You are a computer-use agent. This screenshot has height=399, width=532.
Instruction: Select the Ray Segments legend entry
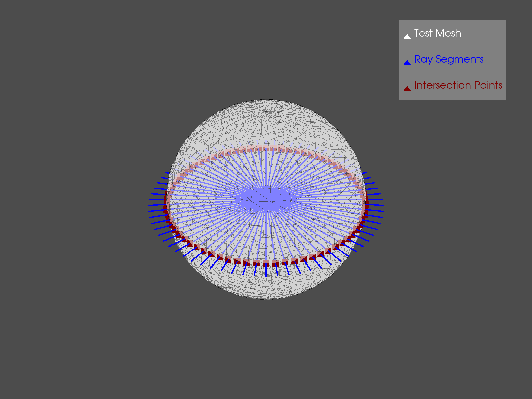[449, 59]
